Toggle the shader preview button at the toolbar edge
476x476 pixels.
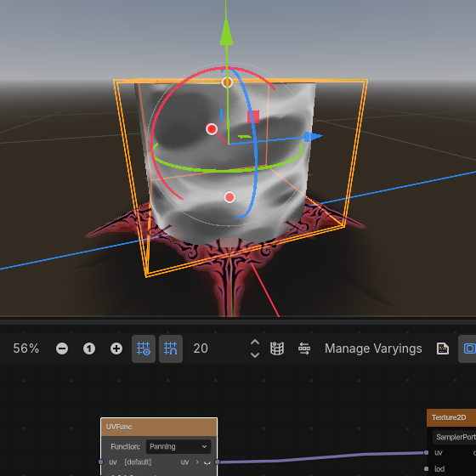[x=467, y=348]
